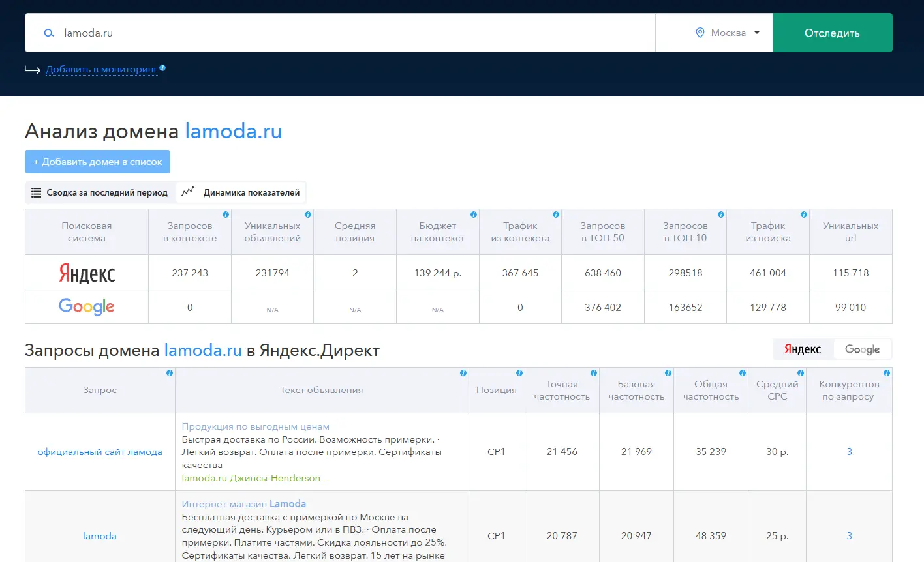Open info icon for Конкурентов по запросу
Screen dimensions: 924x562
click(x=887, y=373)
